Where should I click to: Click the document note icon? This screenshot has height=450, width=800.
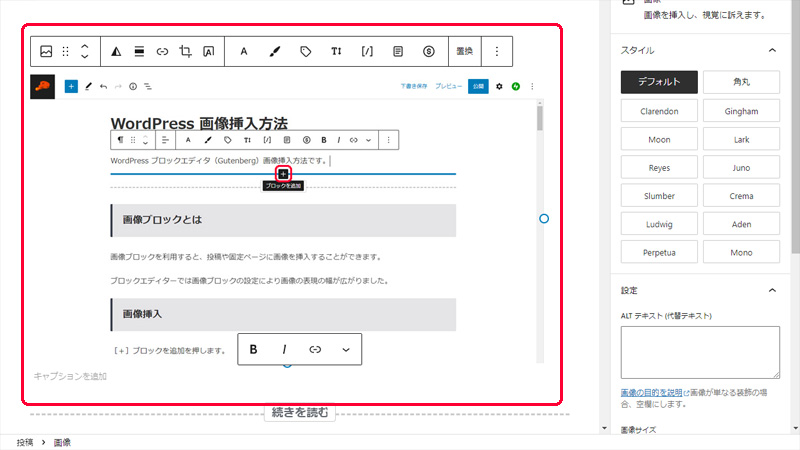pos(398,51)
